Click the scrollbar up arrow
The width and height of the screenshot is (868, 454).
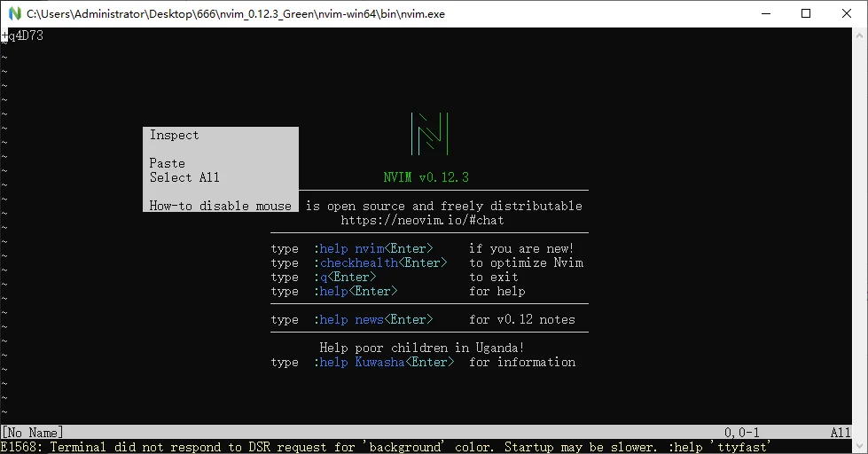pyautogui.click(x=860, y=35)
